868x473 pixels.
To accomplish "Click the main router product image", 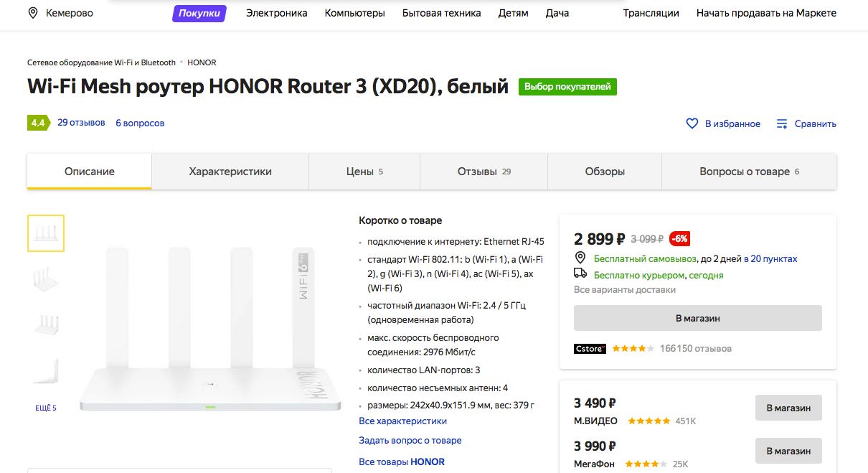I will tap(211, 329).
